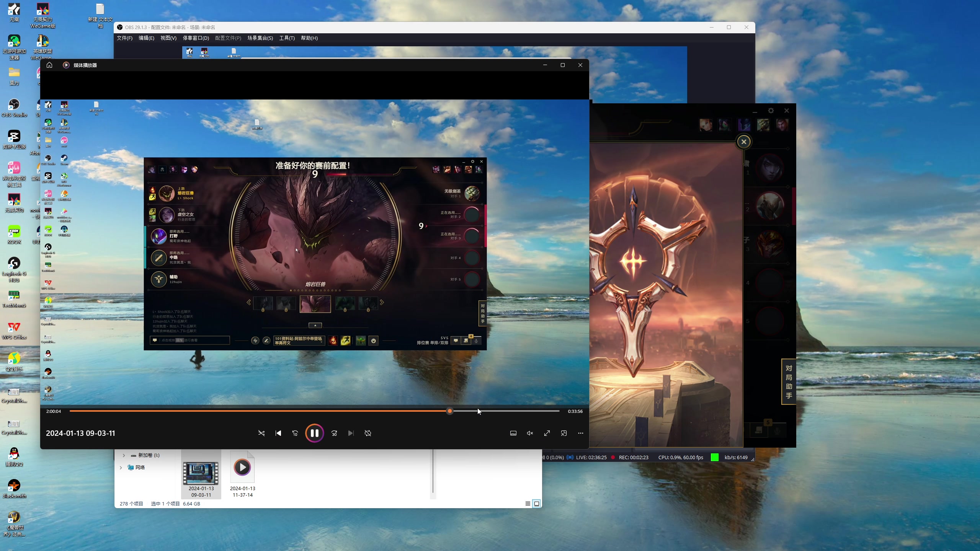Screen dimensions: 980x551
Task: Click the last banned champion icon in LoL client
Action: [782, 125]
